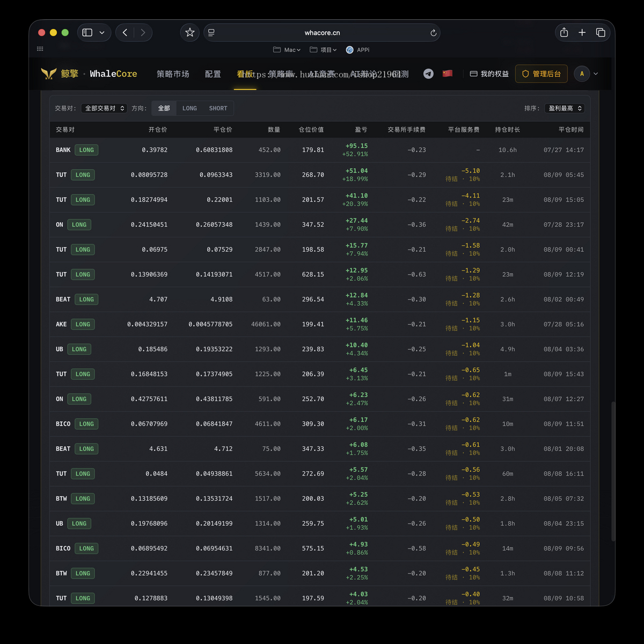Viewport: 644px width, 644px height.
Task: Bookmark page with the star icon
Action: (x=190, y=33)
